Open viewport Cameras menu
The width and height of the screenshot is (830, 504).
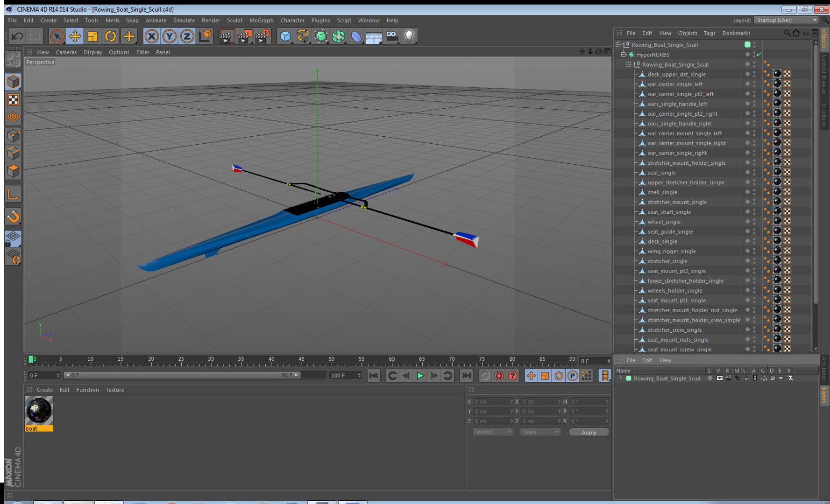tap(66, 52)
